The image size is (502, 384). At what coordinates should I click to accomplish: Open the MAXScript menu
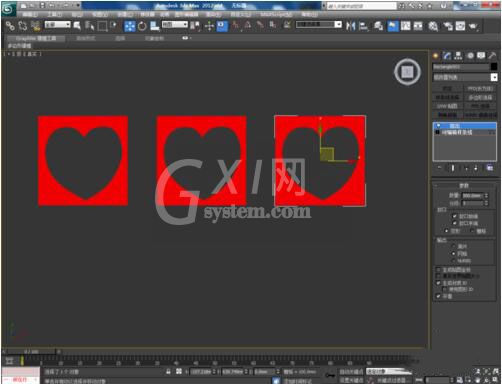coord(276,15)
